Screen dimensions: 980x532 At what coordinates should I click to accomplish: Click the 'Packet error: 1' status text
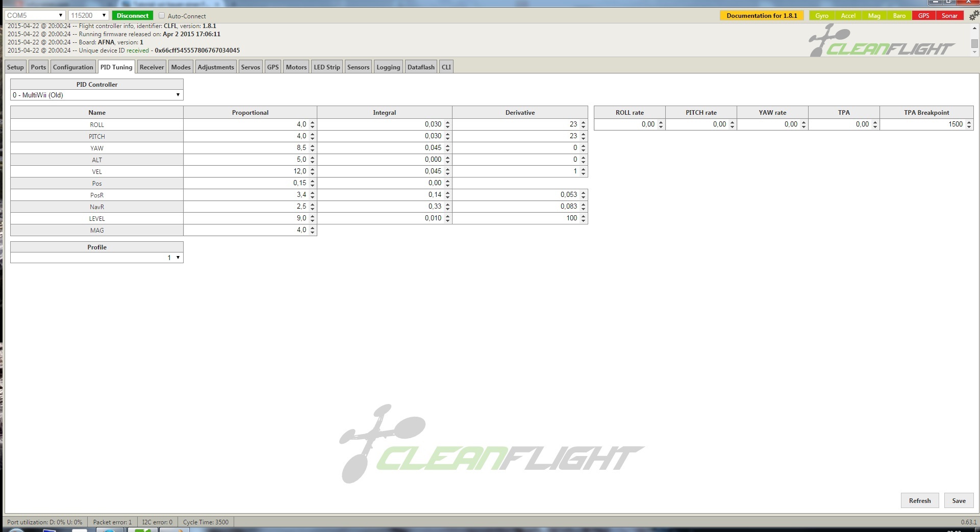pos(112,522)
